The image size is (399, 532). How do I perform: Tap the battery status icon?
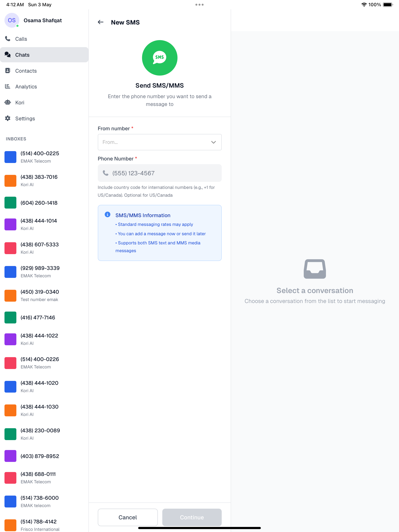coord(388,4)
